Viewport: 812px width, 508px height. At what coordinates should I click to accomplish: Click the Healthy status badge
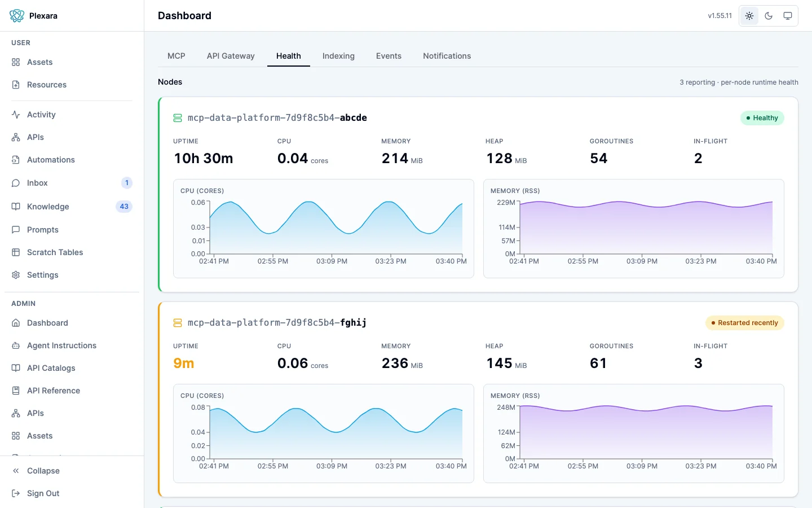762,118
